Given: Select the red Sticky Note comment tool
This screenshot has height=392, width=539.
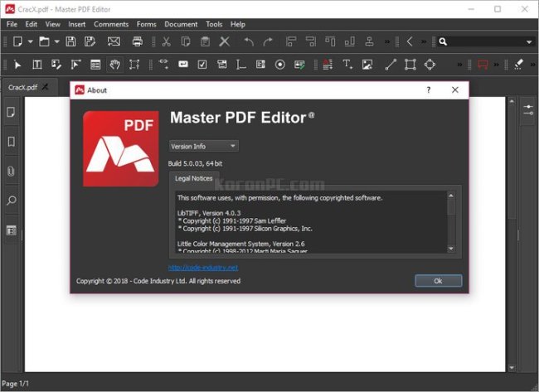Looking at the screenshot, I should click(483, 65).
